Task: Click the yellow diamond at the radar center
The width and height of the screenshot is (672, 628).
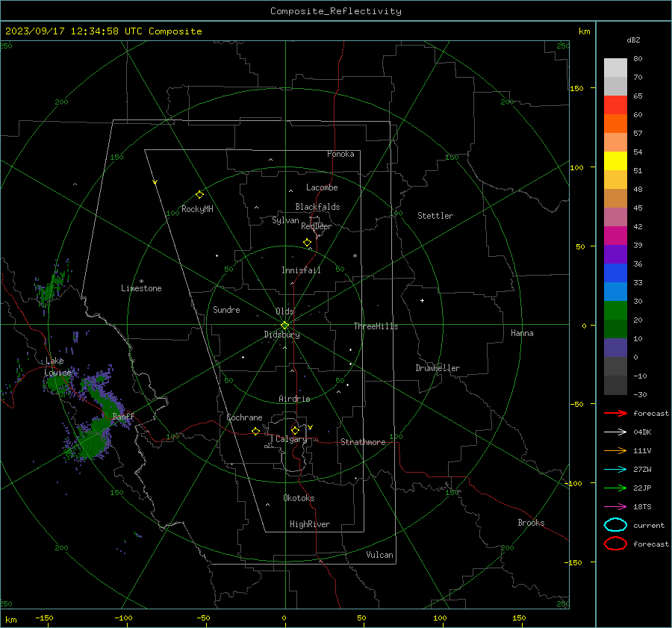Action: (284, 326)
